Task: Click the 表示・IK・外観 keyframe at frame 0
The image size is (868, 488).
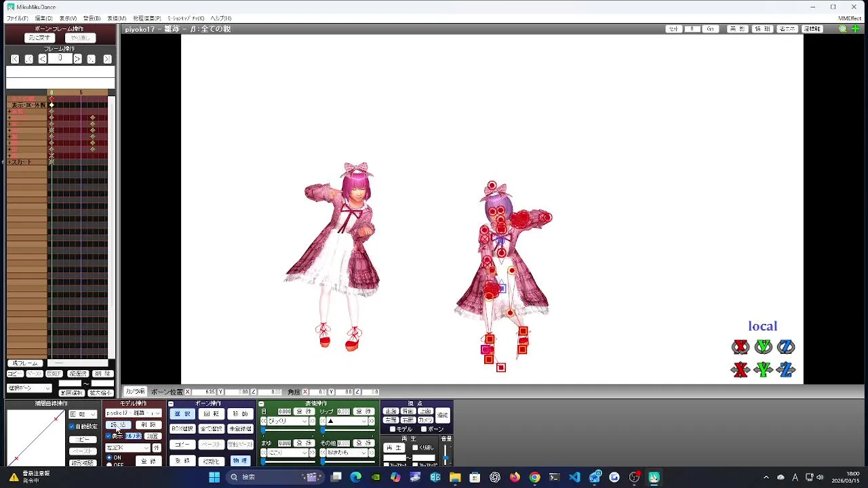Action: coord(52,105)
